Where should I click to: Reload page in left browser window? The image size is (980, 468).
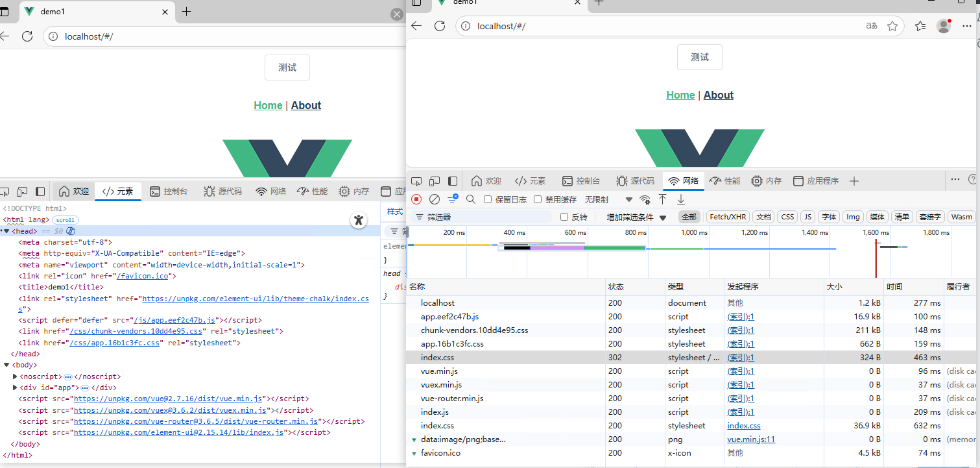(27, 36)
